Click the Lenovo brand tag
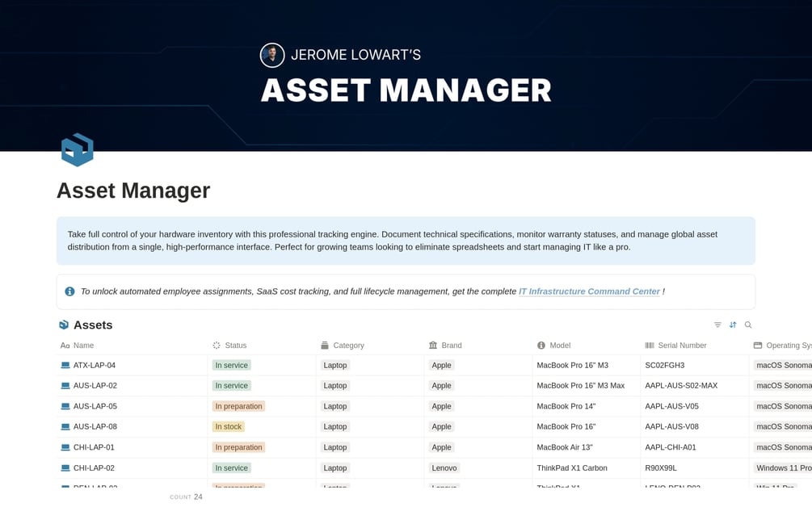812x507 pixels. coord(444,467)
